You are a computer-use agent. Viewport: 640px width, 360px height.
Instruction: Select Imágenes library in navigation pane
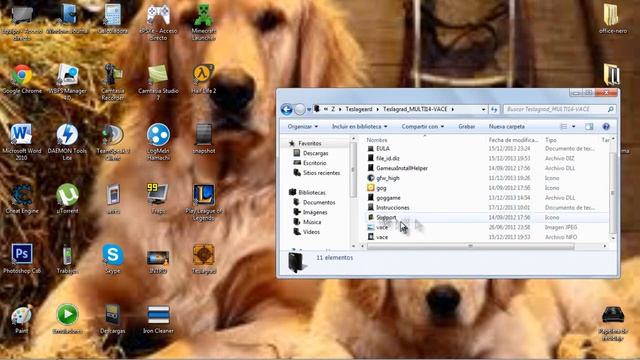(x=315, y=212)
